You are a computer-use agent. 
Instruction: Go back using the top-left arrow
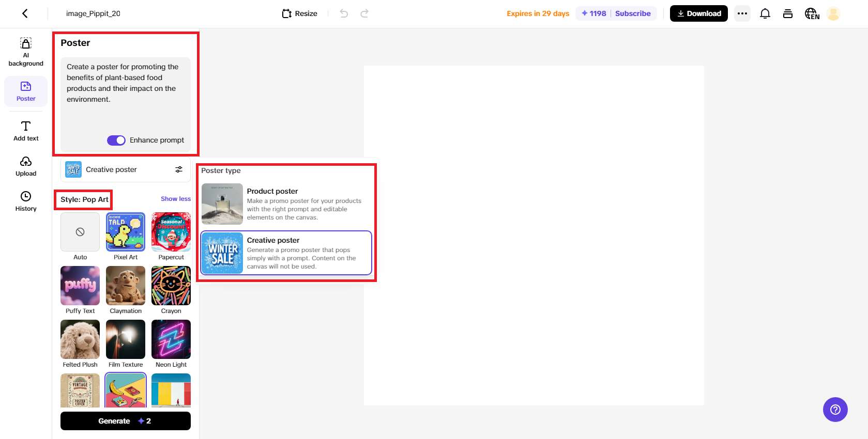pos(25,13)
